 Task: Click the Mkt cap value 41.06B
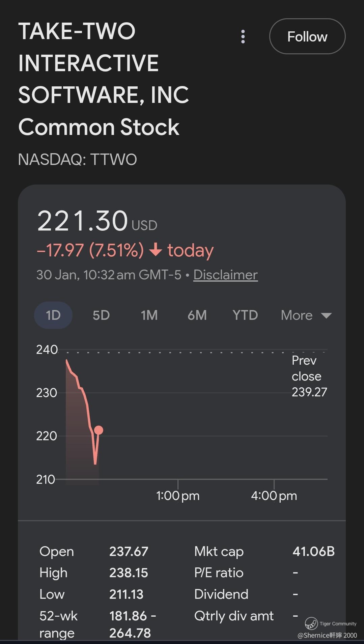[x=313, y=551]
